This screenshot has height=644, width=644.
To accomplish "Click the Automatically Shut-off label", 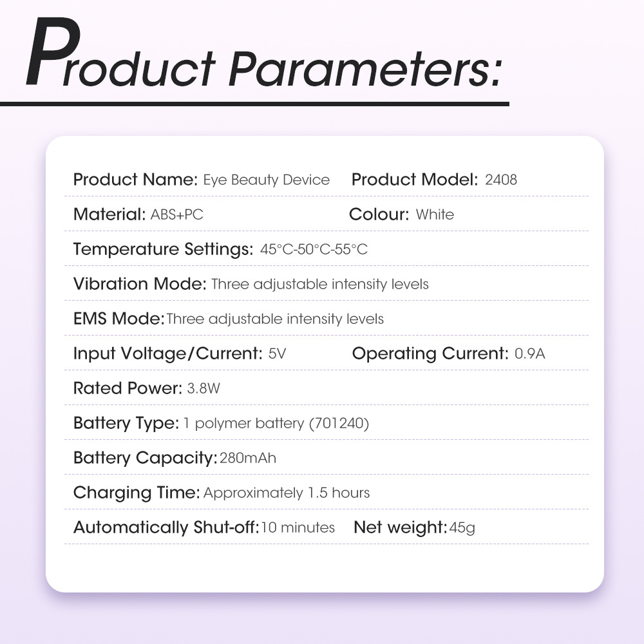I will [x=166, y=527].
